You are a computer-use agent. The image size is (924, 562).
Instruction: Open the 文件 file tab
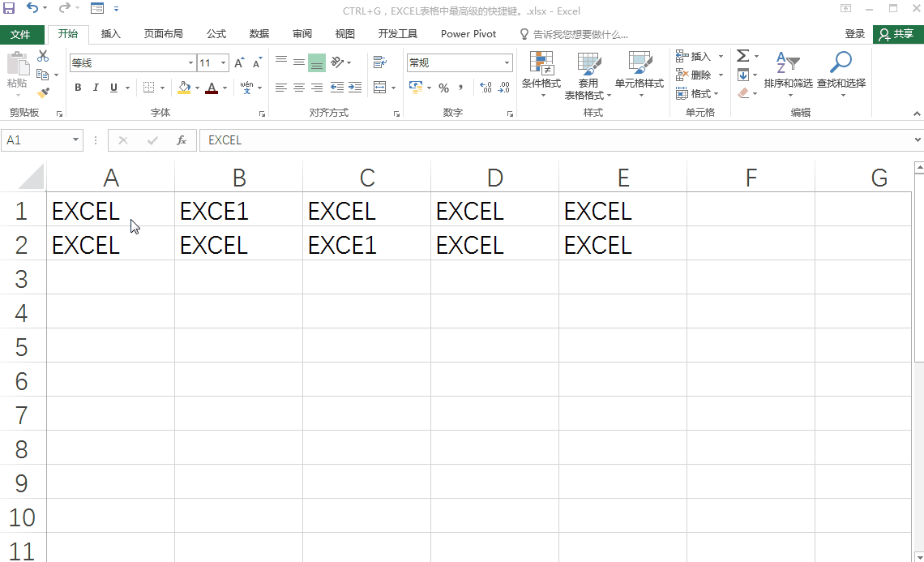[x=20, y=34]
